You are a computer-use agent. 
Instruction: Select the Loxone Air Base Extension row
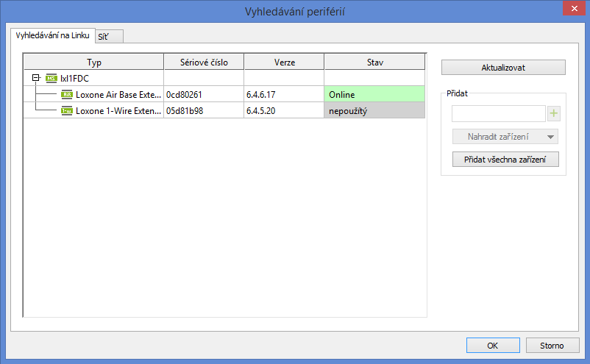pyautogui.click(x=224, y=94)
